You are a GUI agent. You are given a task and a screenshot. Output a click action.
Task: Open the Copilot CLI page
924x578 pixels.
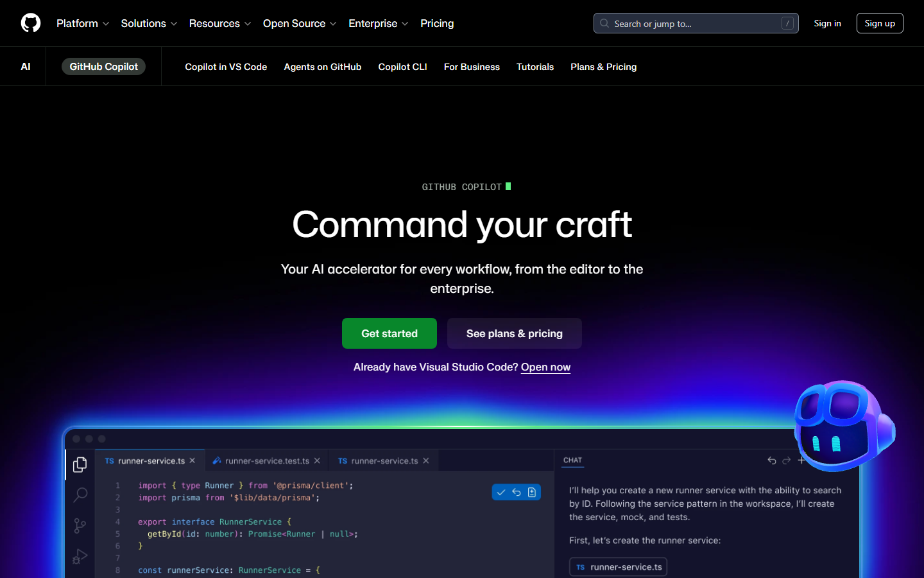[402, 67]
